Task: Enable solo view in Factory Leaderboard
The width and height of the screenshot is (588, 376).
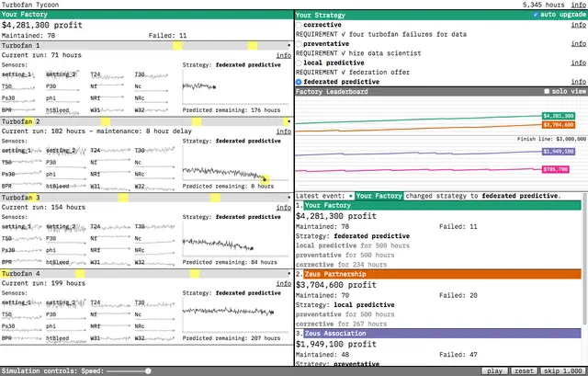Action: 547,92
